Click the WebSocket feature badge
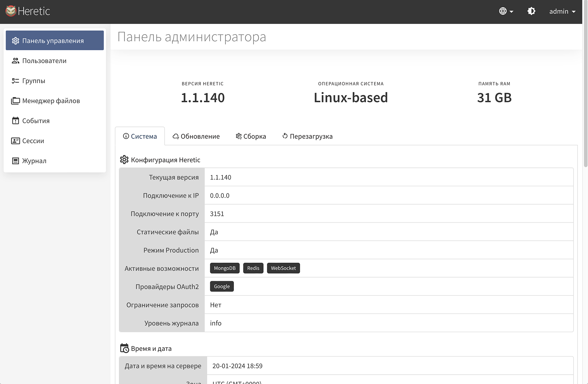Viewport: 588px width, 384px height. pos(283,268)
